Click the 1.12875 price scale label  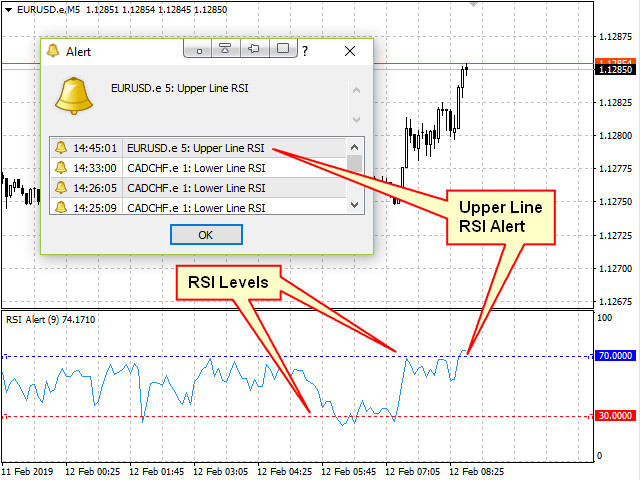(615, 37)
